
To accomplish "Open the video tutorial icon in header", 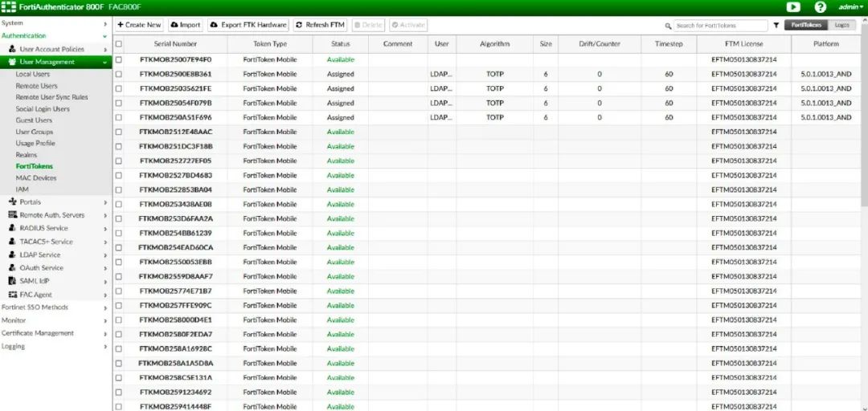I will click(x=793, y=7).
